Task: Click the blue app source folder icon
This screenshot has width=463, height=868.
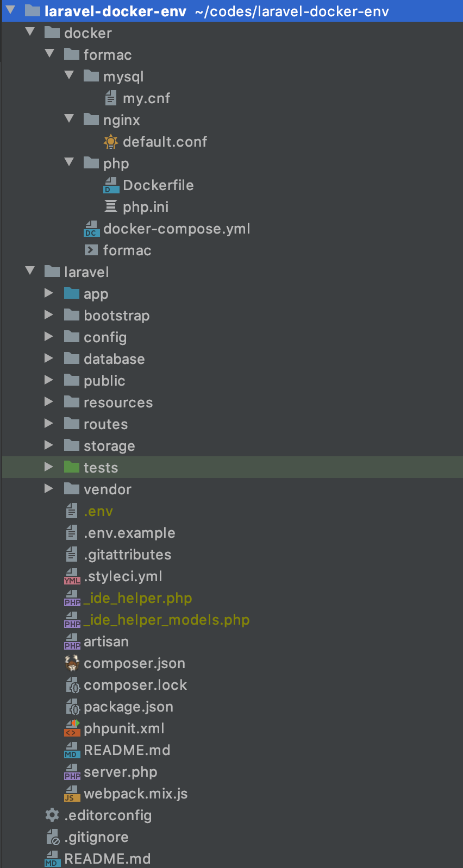Action: [x=72, y=293]
